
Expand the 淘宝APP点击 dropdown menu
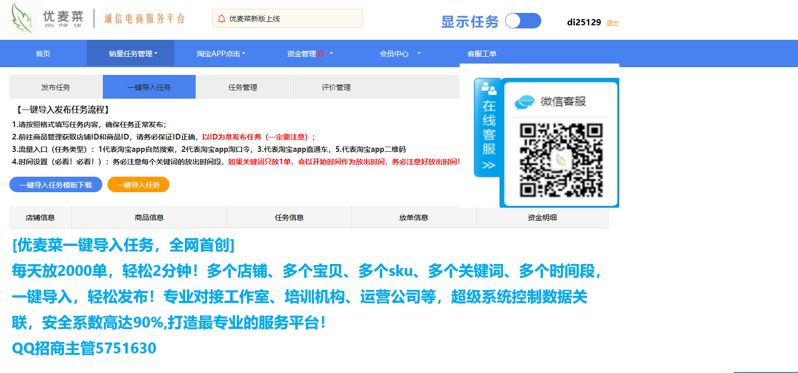[x=221, y=53]
